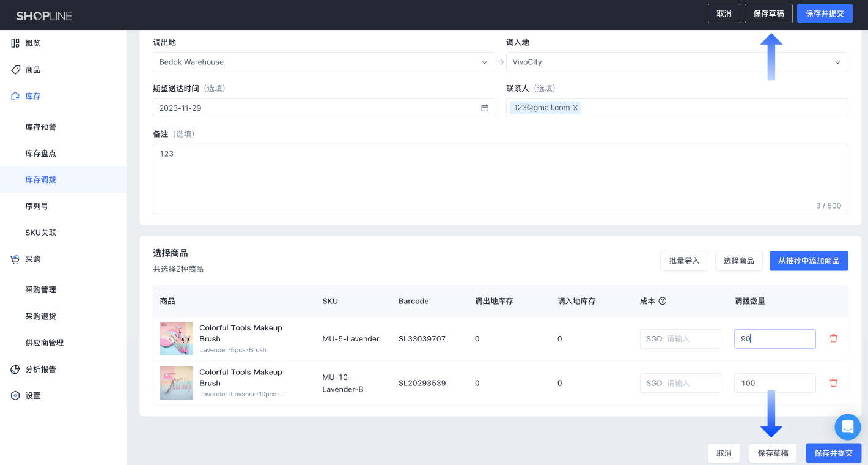Click 保存并提交 in the bottom bar
This screenshot has height=465, width=868.
pyautogui.click(x=834, y=453)
